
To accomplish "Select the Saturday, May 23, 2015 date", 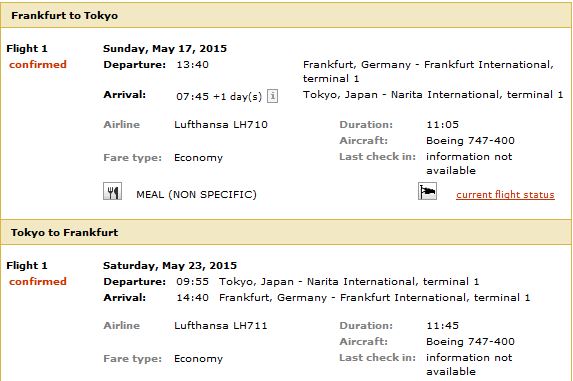I will [x=170, y=266].
